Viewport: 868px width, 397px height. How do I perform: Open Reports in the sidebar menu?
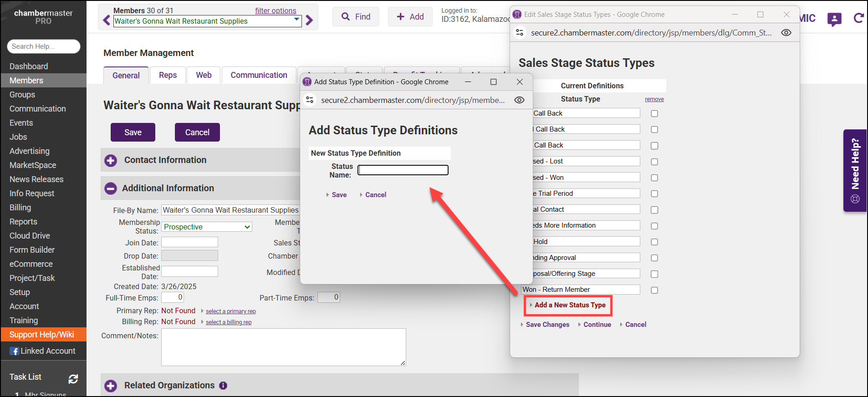(23, 222)
